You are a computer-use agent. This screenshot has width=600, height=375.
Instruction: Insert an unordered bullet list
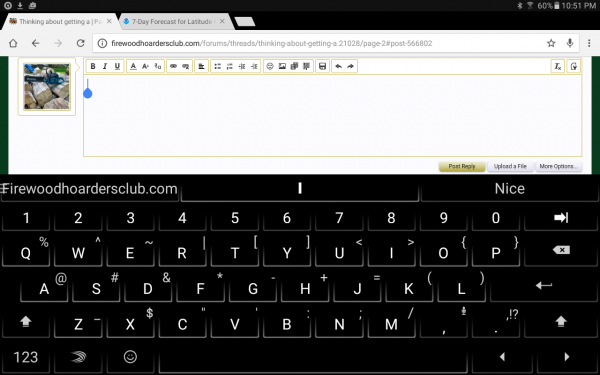(217, 66)
